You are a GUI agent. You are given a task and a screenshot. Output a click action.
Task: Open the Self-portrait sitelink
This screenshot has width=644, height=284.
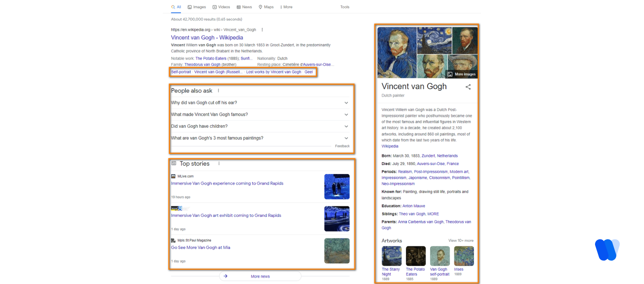point(181,72)
